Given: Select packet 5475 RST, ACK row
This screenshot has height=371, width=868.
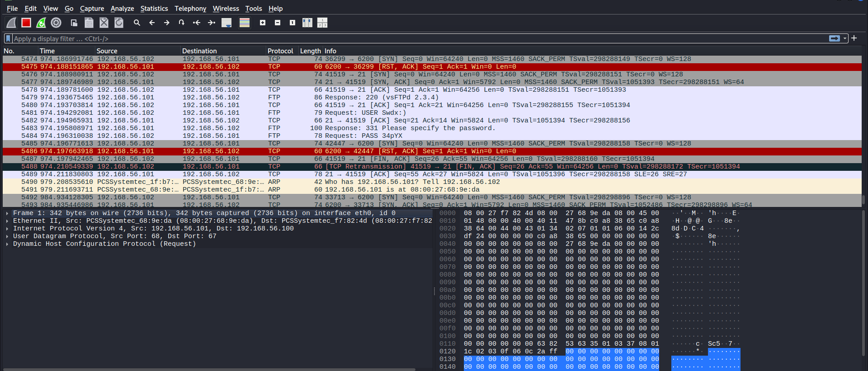Looking at the screenshot, I should (x=432, y=67).
